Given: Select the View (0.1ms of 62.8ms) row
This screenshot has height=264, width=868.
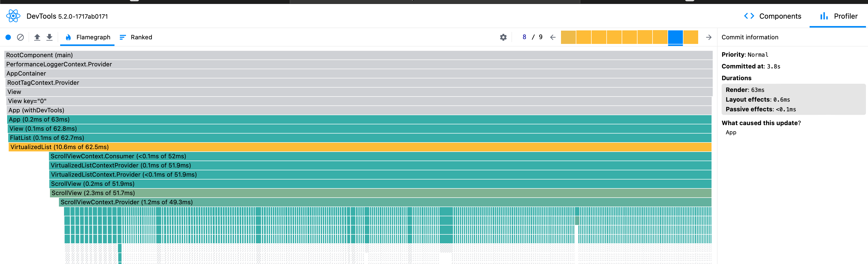Looking at the screenshot, I should point(360,128).
